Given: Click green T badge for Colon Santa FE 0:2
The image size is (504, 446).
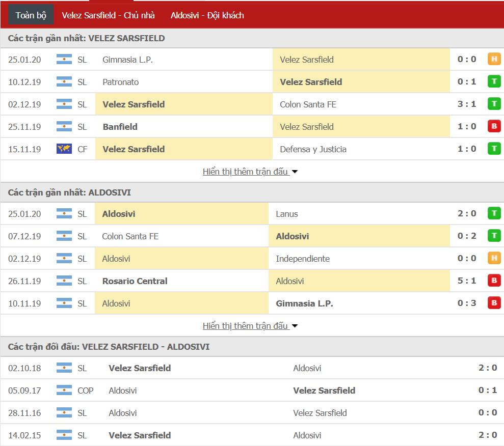Looking at the screenshot, I should click(x=494, y=236).
